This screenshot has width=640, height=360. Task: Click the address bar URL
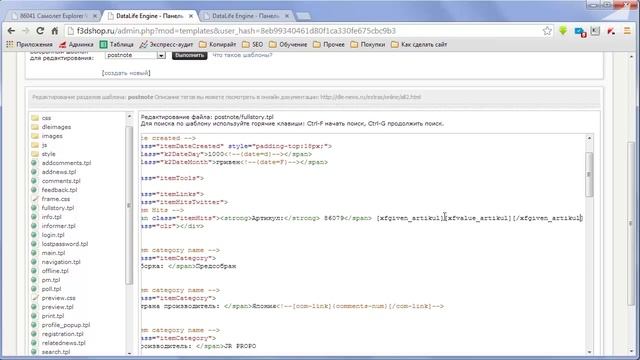[x=236, y=31]
